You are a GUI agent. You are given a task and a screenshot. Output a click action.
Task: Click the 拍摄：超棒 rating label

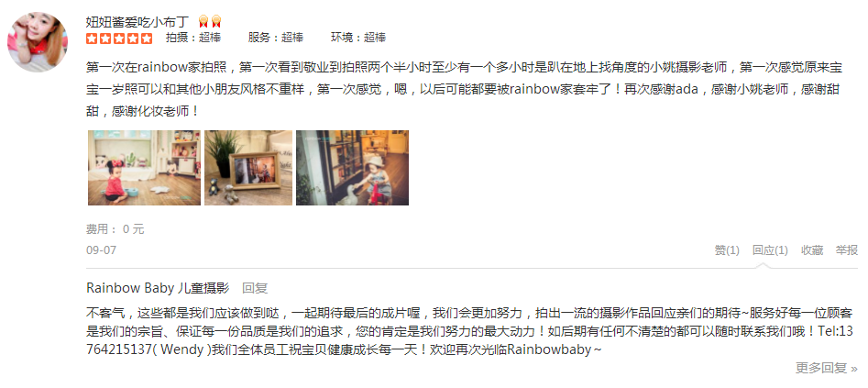tap(193, 38)
